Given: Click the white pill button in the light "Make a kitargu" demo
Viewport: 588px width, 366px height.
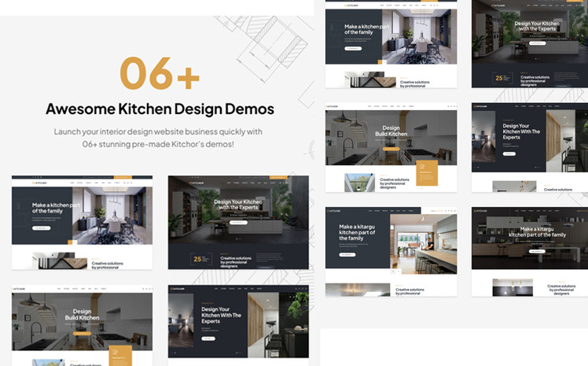Looking at the screenshot, I should (347, 254).
